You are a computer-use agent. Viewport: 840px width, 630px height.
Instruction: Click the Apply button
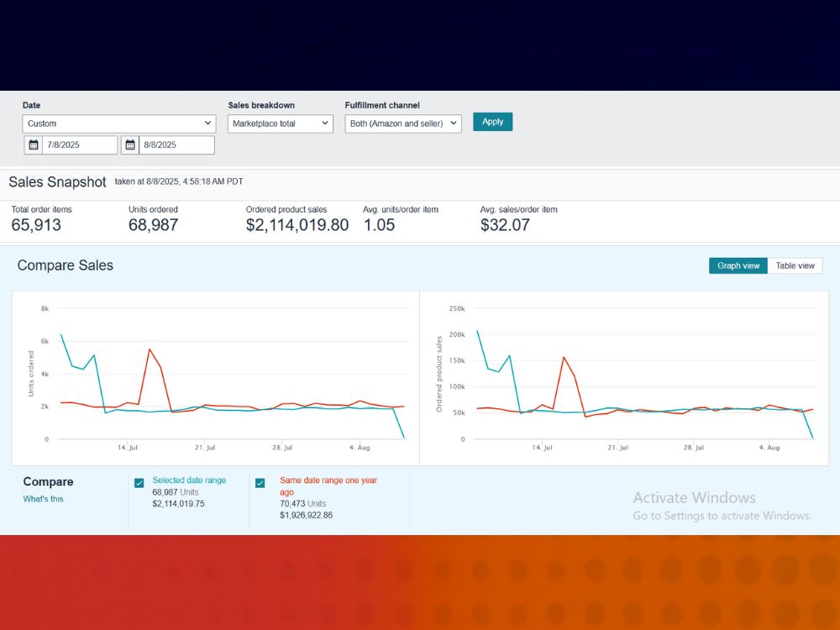point(492,122)
